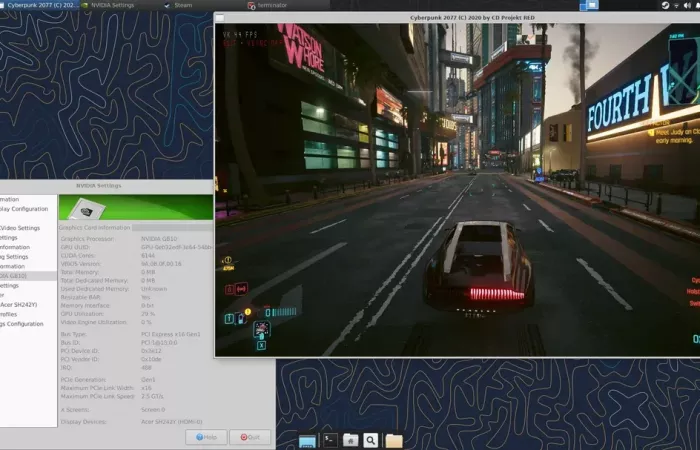
Task: Click the Quit button in NVIDIA Settings
Action: (x=250, y=437)
